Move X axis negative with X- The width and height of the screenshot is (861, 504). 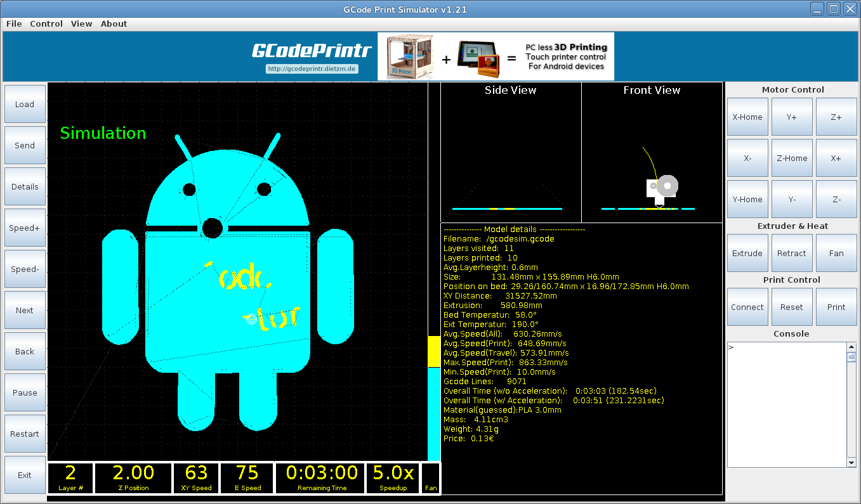coord(747,158)
